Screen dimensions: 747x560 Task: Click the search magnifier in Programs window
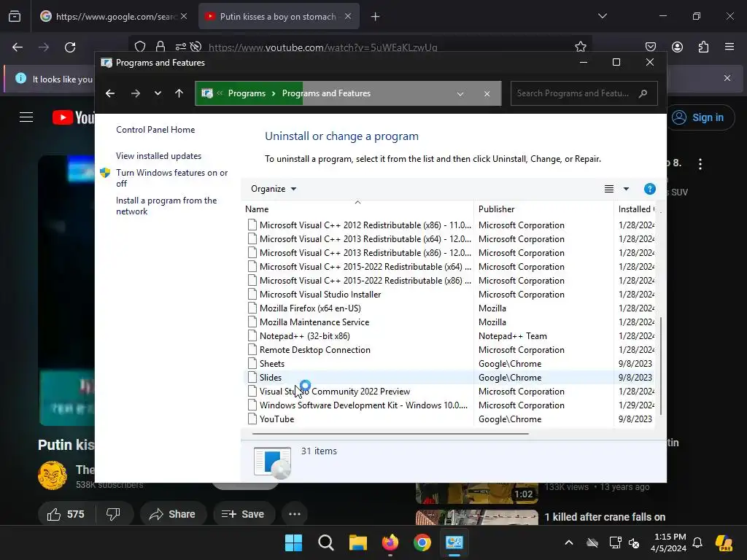[x=643, y=93]
